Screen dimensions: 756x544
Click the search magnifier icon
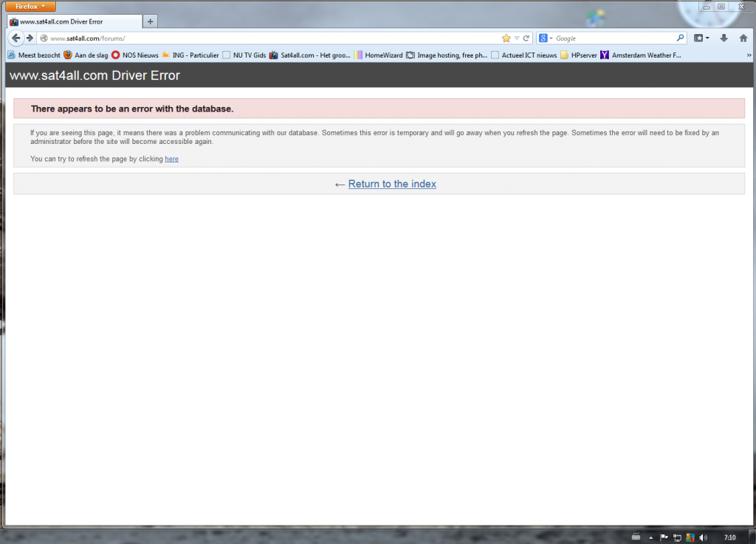pyautogui.click(x=680, y=38)
